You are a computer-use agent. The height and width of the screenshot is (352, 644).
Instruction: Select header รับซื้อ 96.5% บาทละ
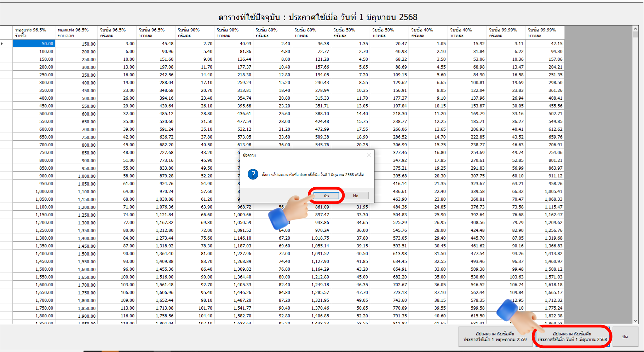156,33
